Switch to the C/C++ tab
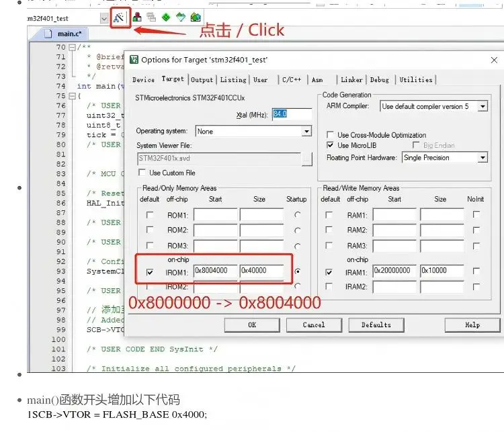The height and width of the screenshot is (432, 504). tap(292, 80)
